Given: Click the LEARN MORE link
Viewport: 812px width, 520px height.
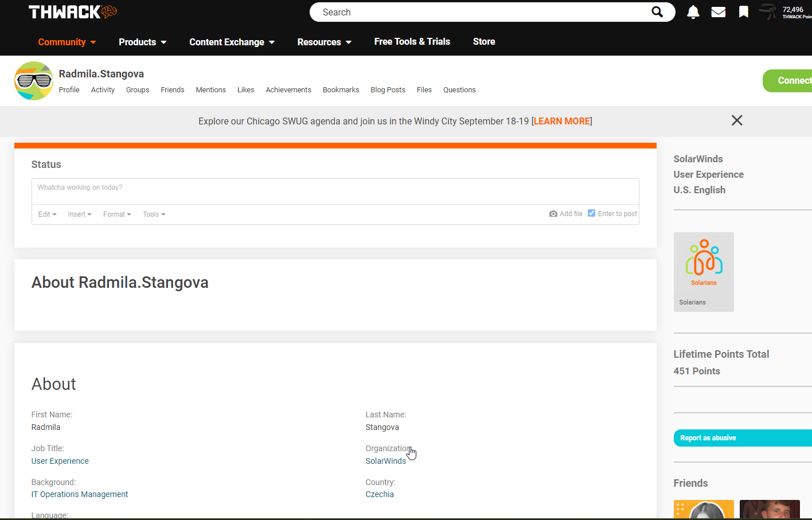Looking at the screenshot, I should click(x=562, y=121).
